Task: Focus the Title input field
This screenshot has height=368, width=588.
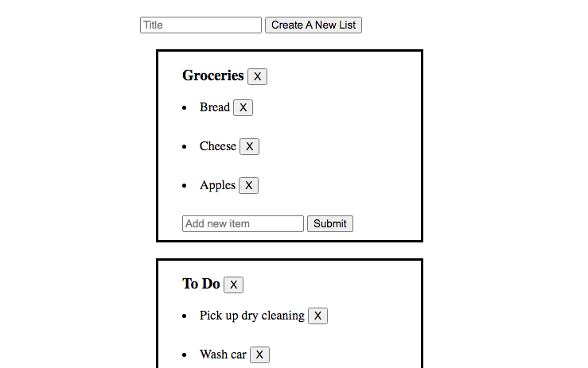Action: pyautogui.click(x=201, y=25)
